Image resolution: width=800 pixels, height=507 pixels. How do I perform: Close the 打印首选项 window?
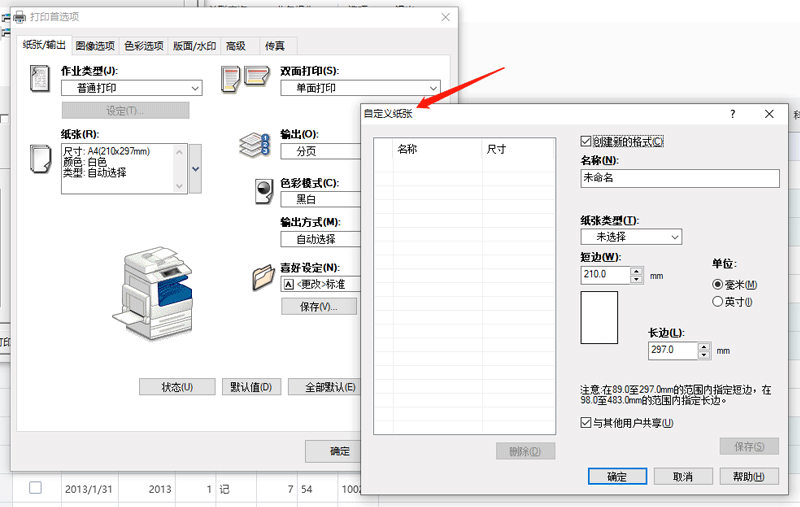[445, 17]
